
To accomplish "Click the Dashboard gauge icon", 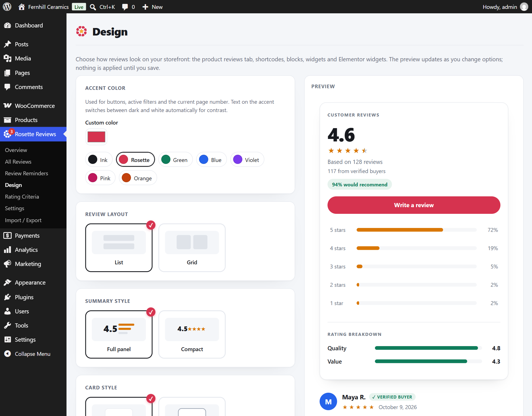I will pyautogui.click(x=7, y=25).
